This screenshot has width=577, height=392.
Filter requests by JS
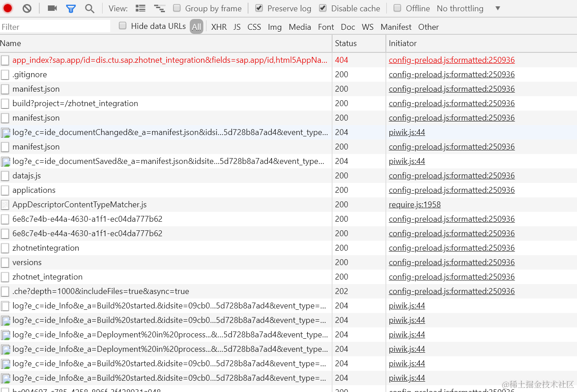[x=237, y=27]
